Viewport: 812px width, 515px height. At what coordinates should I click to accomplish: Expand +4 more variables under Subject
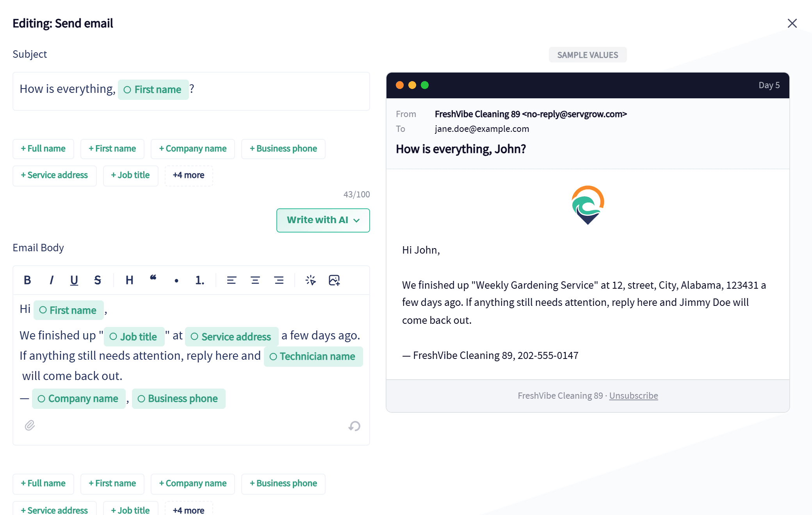[x=189, y=176]
